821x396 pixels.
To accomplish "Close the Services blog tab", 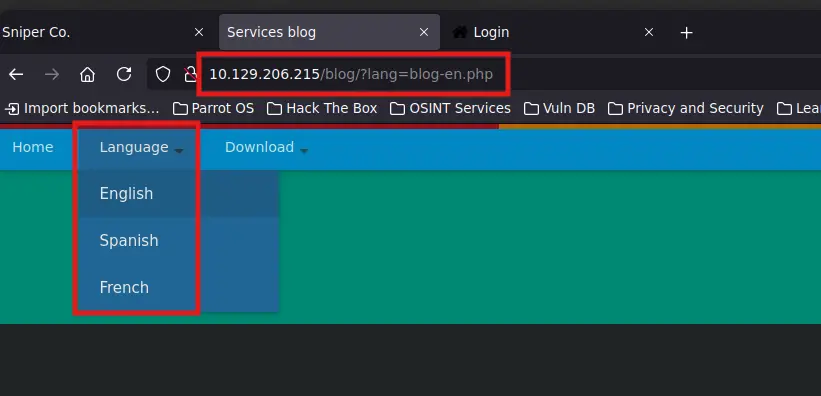I will click(x=424, y=32).
